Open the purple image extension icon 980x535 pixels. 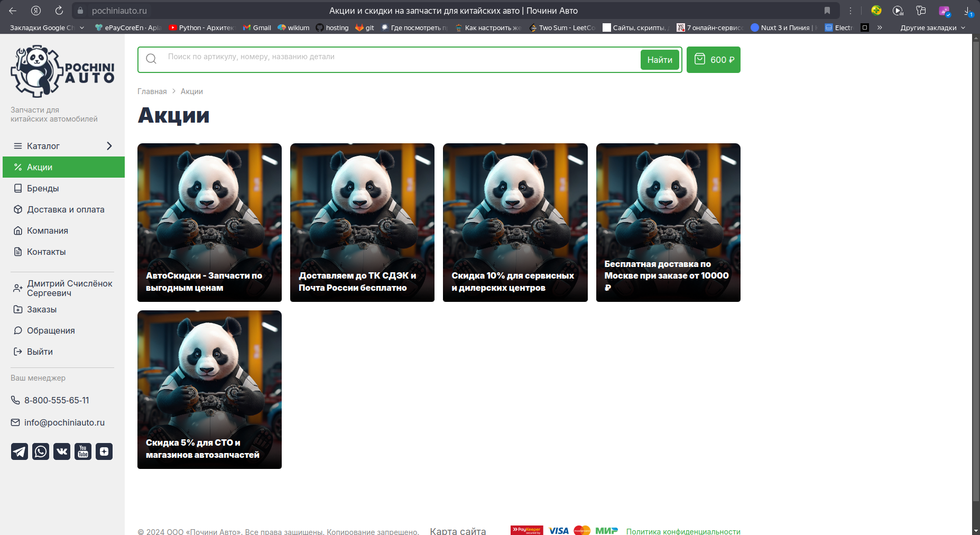click(944, 11)
